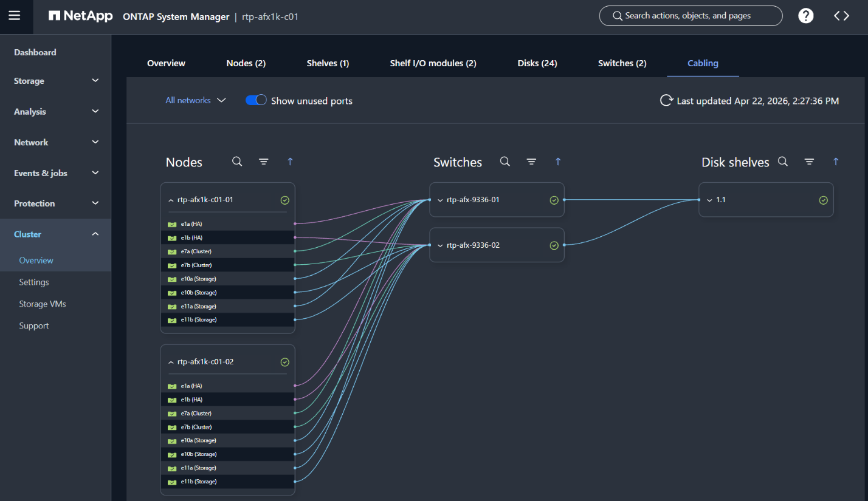
Task: Click the health status icon of rtp-afx1k-c01-02
Action: pos(284,362)
